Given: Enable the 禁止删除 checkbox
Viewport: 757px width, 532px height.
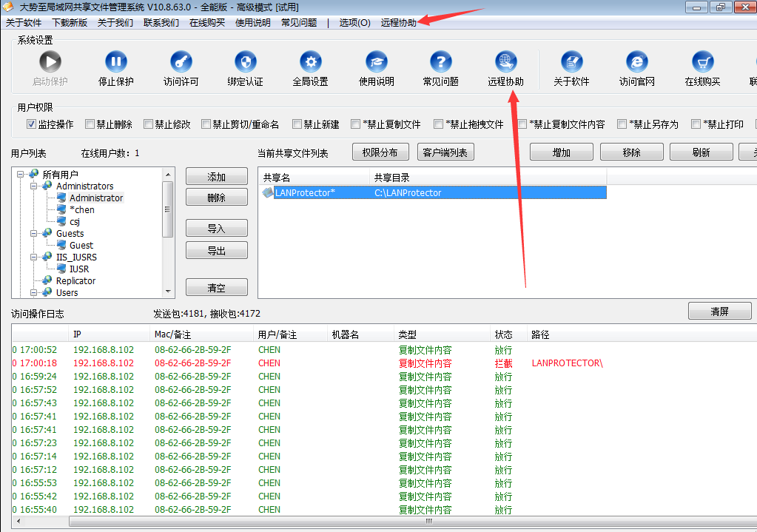Looking at the screenshot, I should (90, 124).
